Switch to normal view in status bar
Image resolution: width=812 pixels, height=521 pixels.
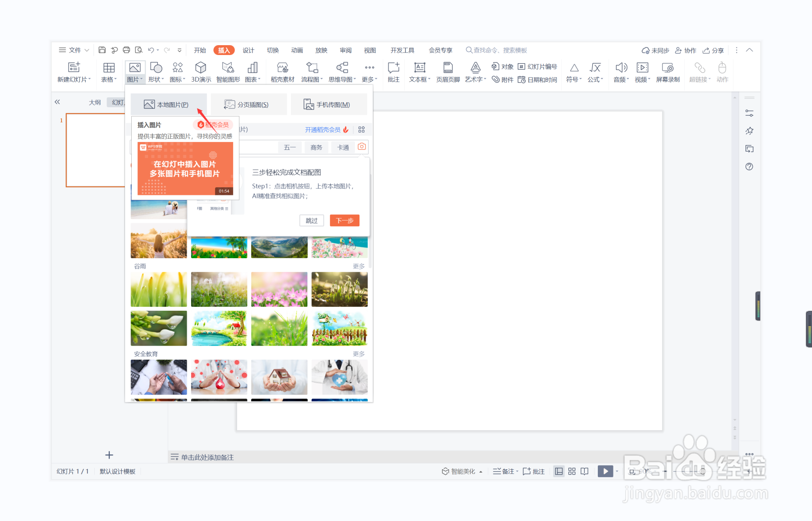click(559, 471)
